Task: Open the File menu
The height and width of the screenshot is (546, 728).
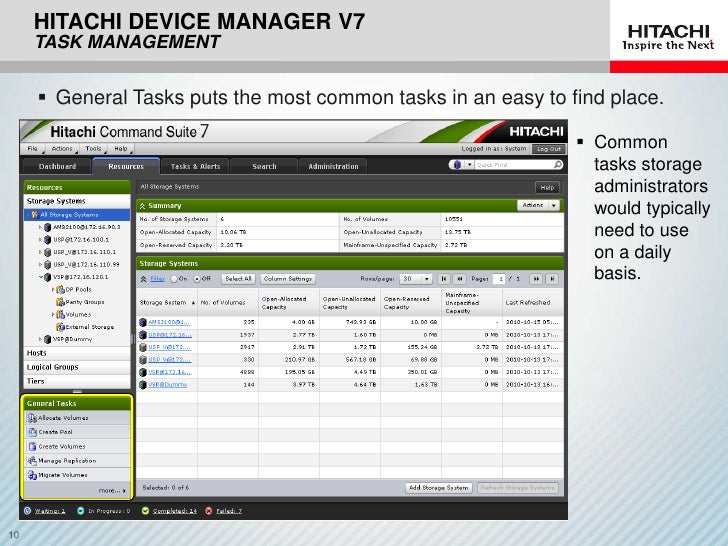Action: (x=33, y=149)
